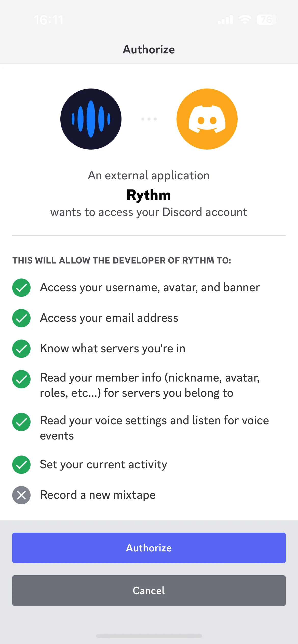Tap the Rythm app sound wave logo
This screenshot has width=298, height=644.
(91, 119)
